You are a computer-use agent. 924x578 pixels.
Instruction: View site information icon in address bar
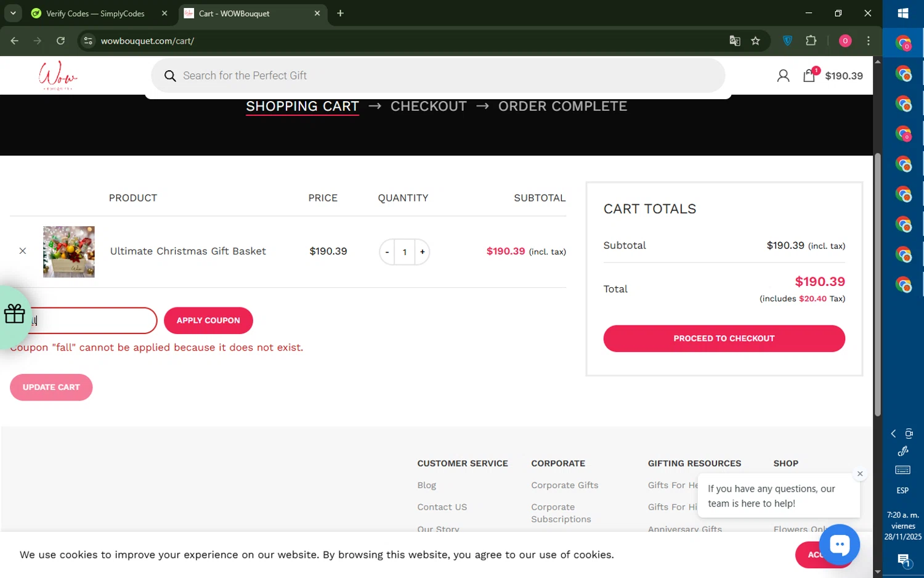pyautogui.click(x=88, y=41)
